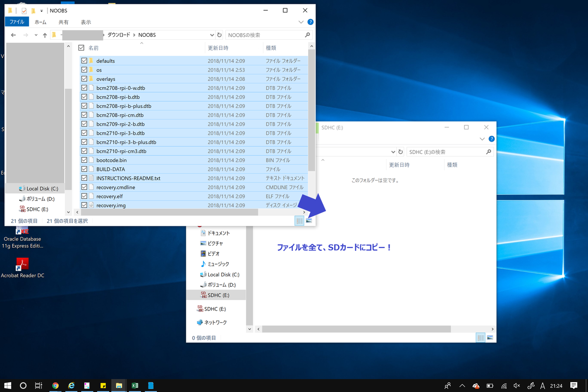
Task: Open the ribbon display chevron in SDHC window
Action: 482,139
